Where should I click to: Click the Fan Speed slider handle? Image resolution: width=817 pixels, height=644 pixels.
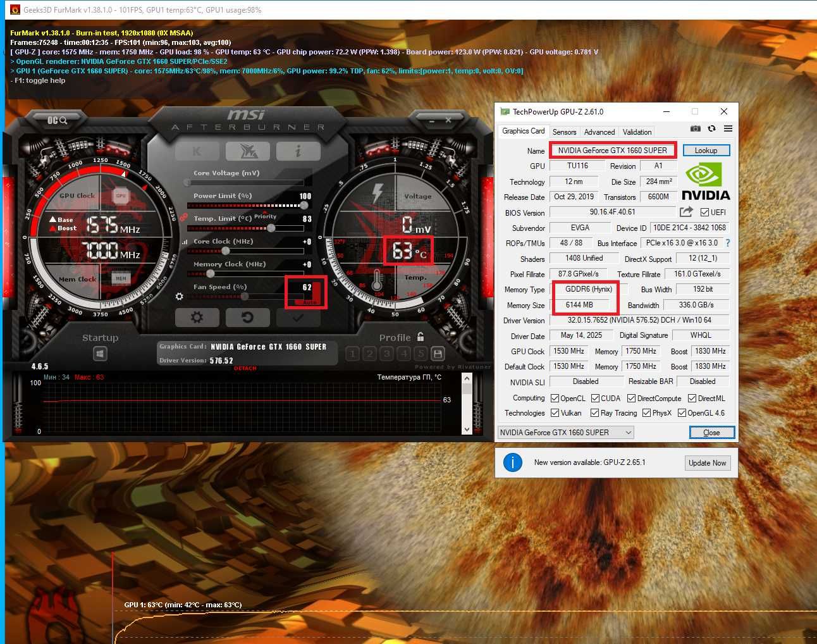click(x=245, y=296)
